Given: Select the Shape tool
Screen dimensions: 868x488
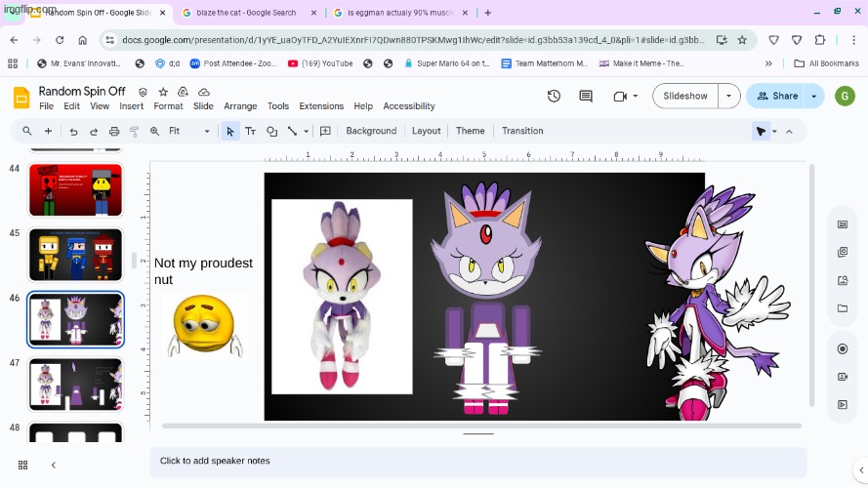Looking at the screenshot, I should click(271, 131).
